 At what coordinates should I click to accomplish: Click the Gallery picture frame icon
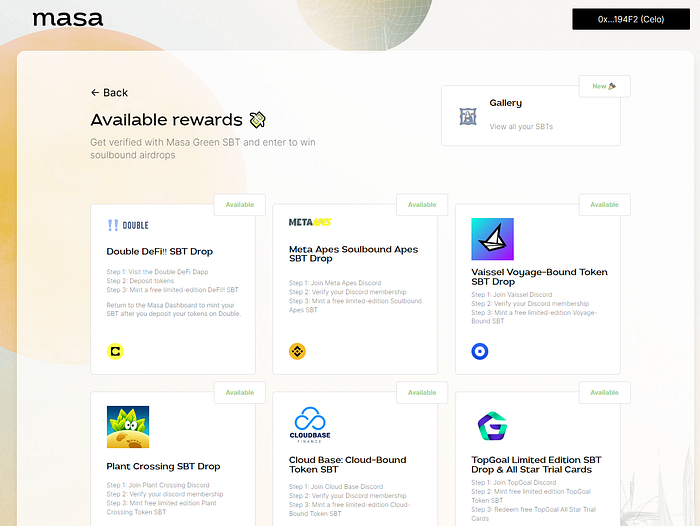tap(468, 117)
